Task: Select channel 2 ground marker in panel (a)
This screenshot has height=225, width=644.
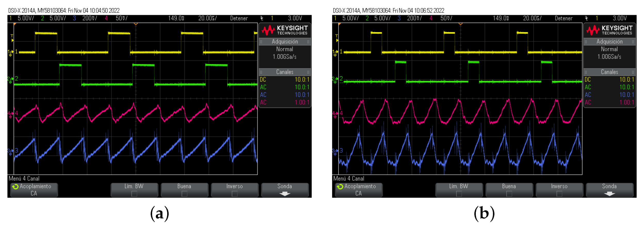Action: [11, 79]
